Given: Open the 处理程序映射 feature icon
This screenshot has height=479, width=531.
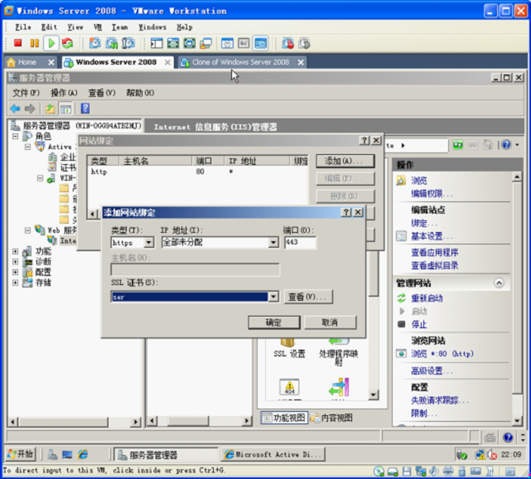Looking at the screenshot, I should click(x=338, y=352).
